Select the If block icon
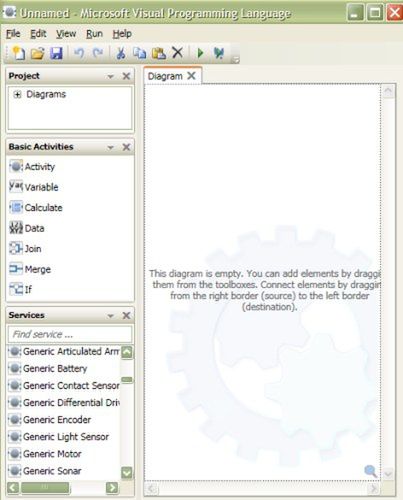403x500 pixels. coord(16,289)
